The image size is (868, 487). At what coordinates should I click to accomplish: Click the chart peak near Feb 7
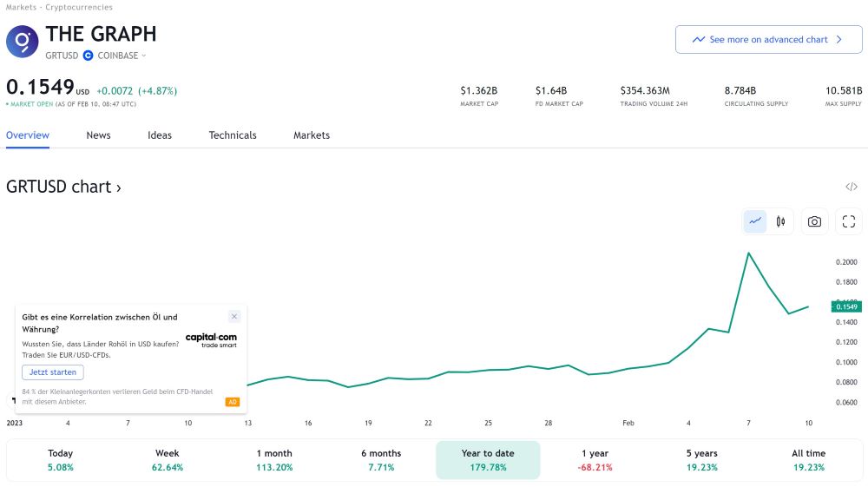click(x=748, y=253)
